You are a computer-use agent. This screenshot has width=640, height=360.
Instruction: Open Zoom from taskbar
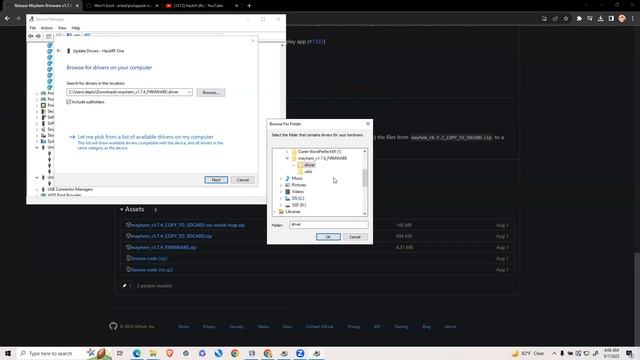pyautogui.click(x=300, y=353)
